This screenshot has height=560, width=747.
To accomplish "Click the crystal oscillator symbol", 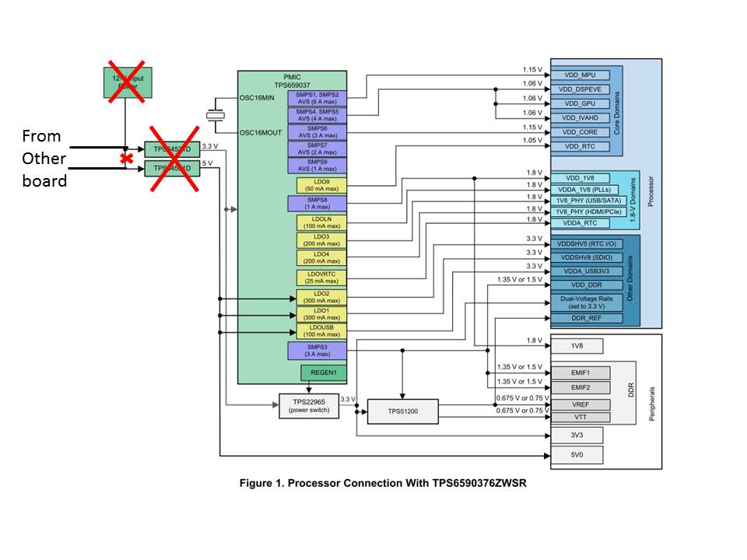I will 216,115.
